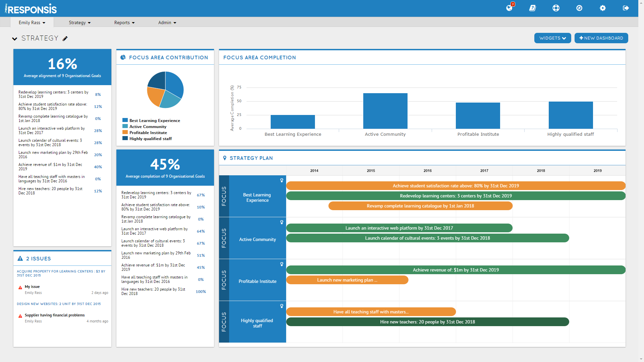Expand the Emily Rass user menu
Image resolution: width=644 pixels, height=362 pixels.
[32, 22]
